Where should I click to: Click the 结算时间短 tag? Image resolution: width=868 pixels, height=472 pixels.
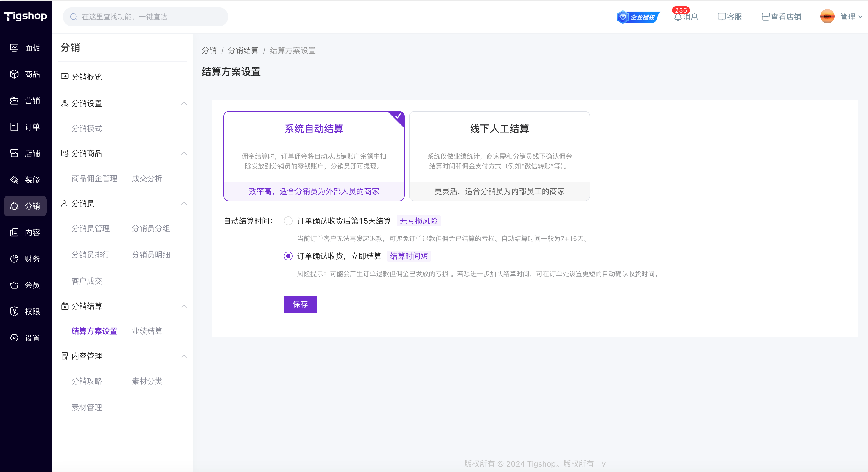pos(409,256)
